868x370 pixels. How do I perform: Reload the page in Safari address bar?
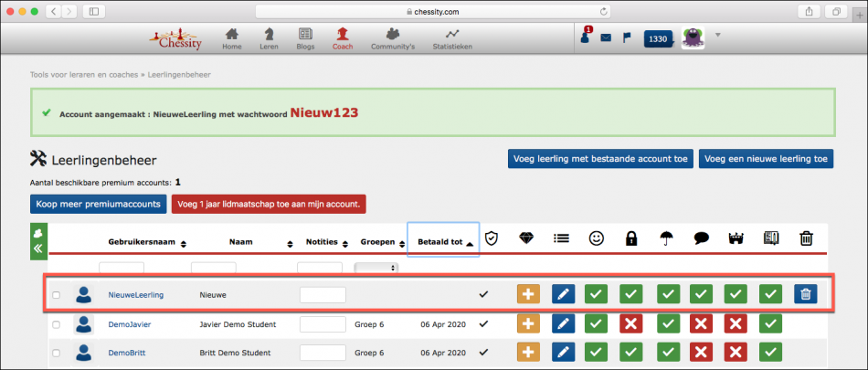[603, 11]
